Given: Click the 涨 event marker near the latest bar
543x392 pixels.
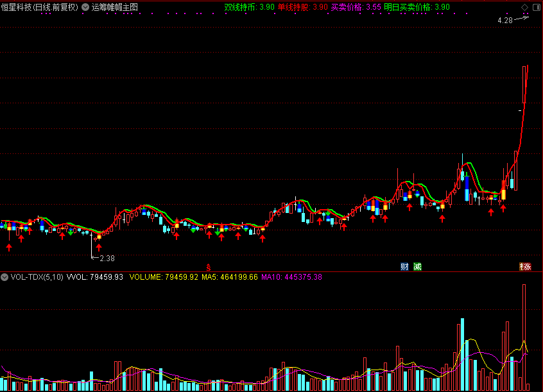Looking at the screenshot, I should click(525, 266).
